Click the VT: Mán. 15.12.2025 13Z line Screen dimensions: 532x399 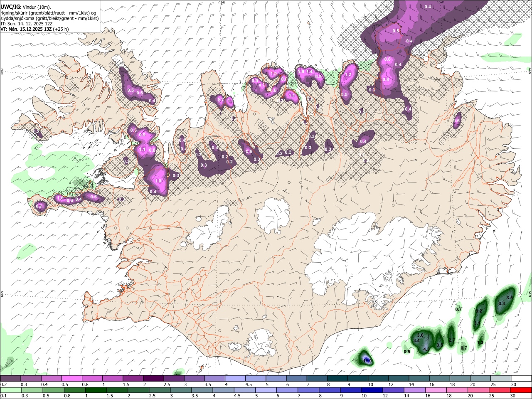click(34, 29)
